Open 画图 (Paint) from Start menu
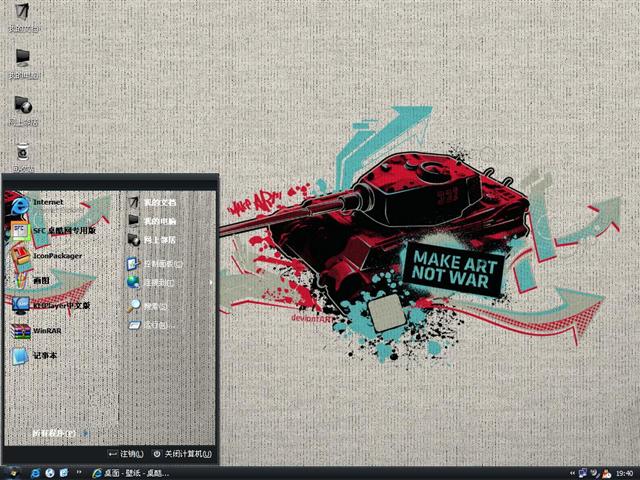 point(29,280)
